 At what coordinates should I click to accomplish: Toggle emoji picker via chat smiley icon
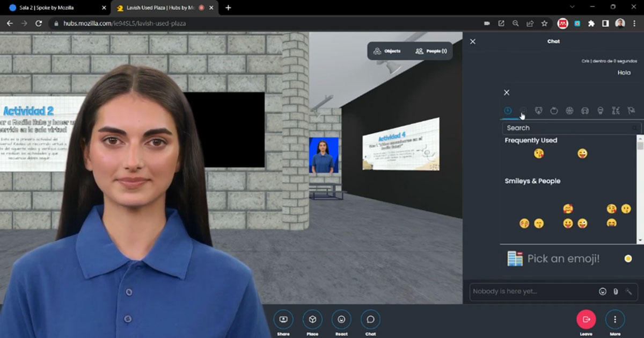coord(603,291)
